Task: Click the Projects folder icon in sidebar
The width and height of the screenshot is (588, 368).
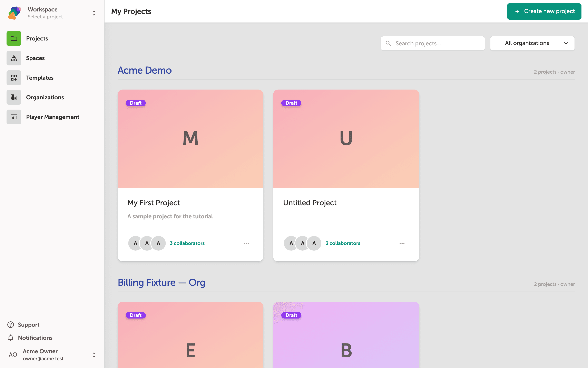Action: [x=14, y=38]
